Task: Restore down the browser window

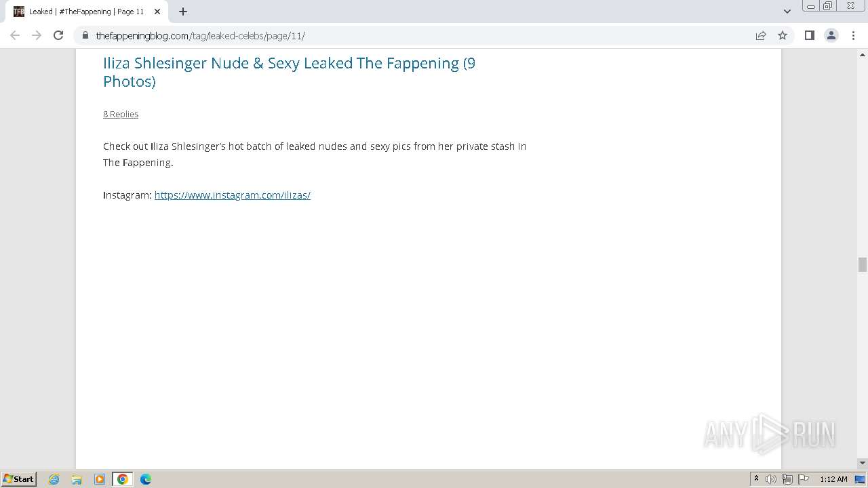Action: [828, 6]
